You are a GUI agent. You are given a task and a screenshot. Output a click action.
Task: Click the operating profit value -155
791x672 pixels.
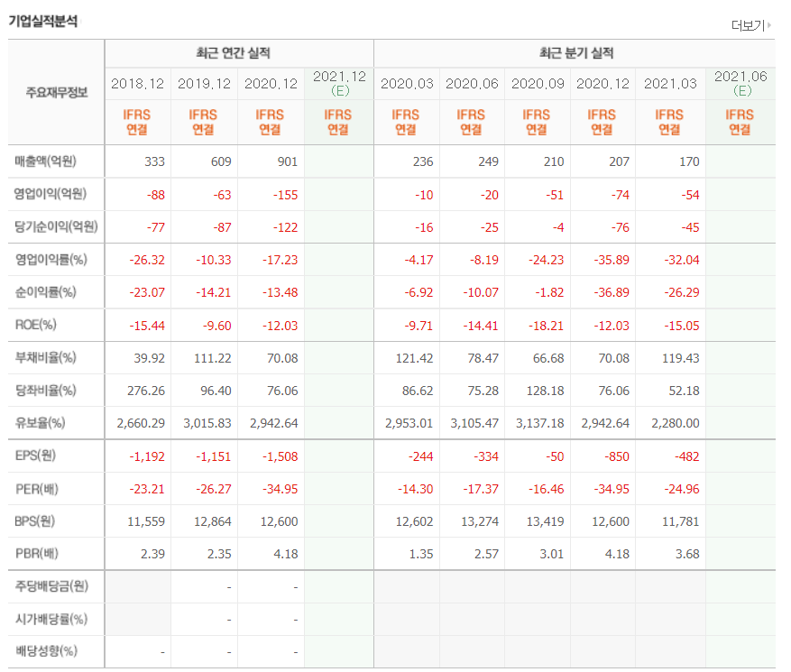point(286,195)
